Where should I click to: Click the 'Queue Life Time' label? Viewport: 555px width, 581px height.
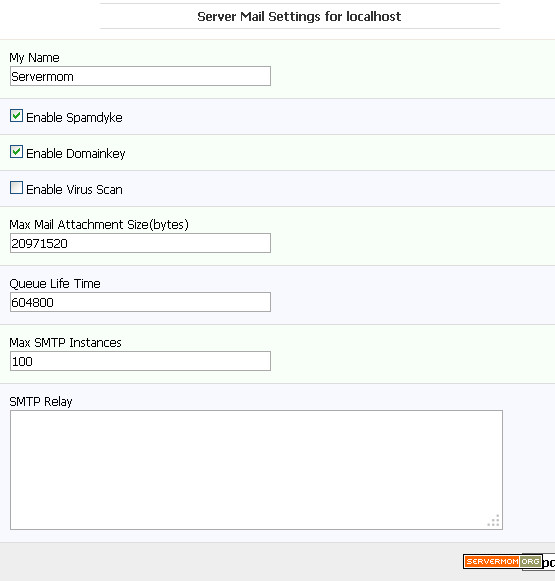point(55,283)
